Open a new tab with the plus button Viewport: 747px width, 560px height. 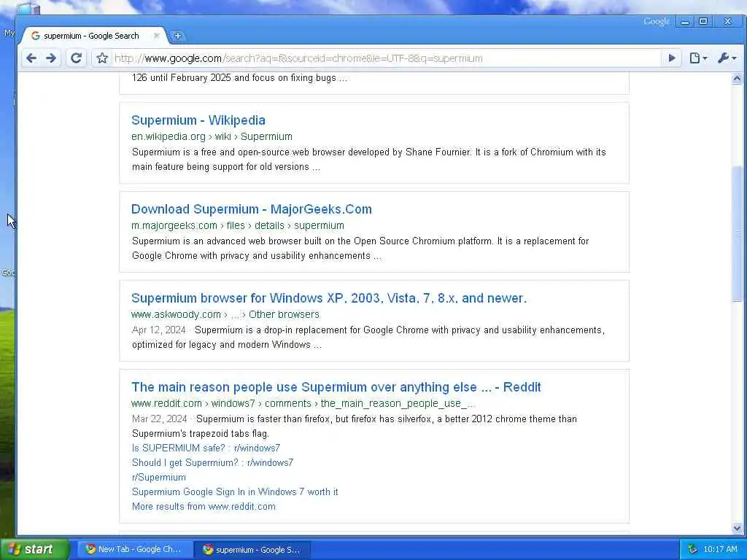178,36
